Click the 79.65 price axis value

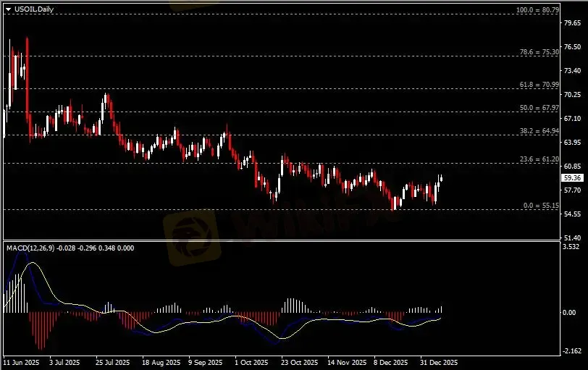click(572, 23)
